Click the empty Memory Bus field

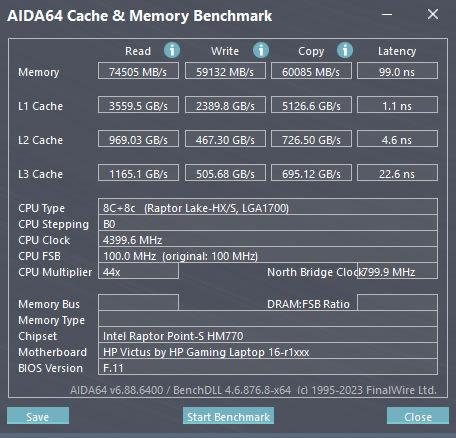coord(138,303)
